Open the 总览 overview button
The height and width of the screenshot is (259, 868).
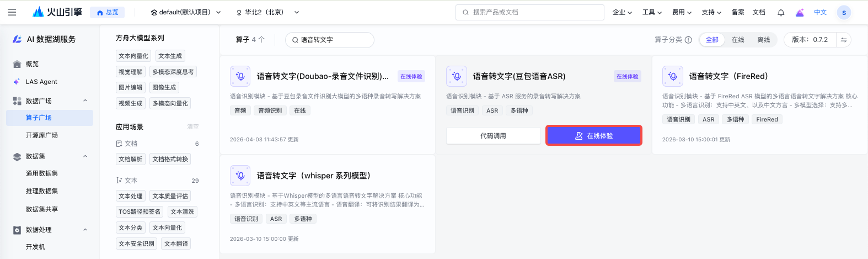(x=108, y=12)
